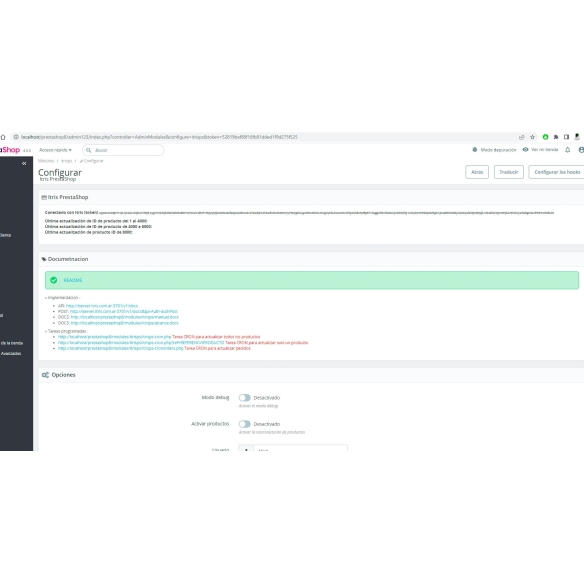This screenshot has height=584, width=584.
Task: Click the search magnifier icon
Action: (x=89, y=150)
